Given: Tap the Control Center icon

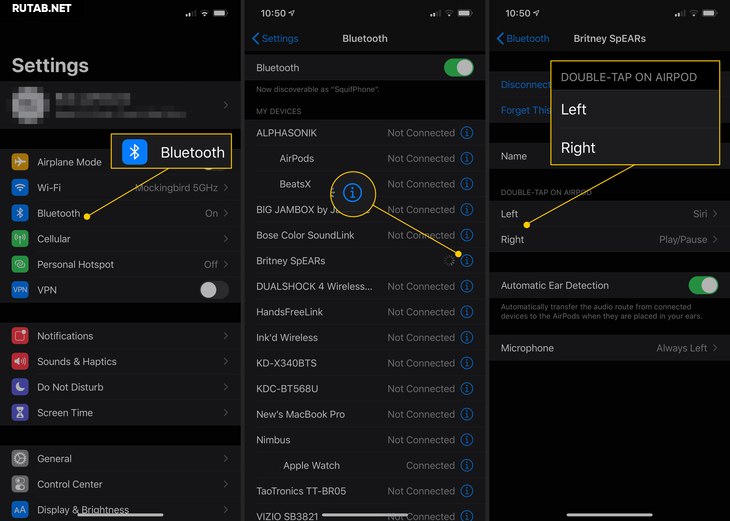Looking at the screenshot, I should coord(20,484).
